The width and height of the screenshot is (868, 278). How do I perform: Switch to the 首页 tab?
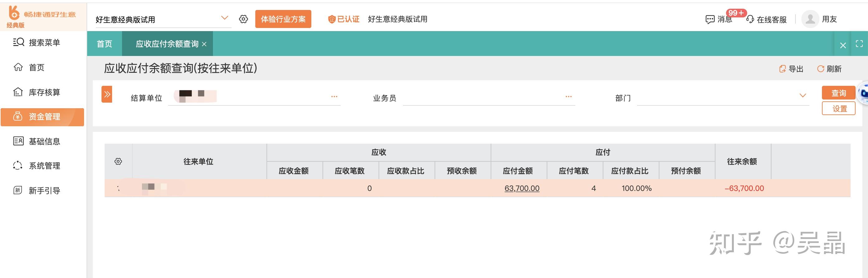(105, 44)
